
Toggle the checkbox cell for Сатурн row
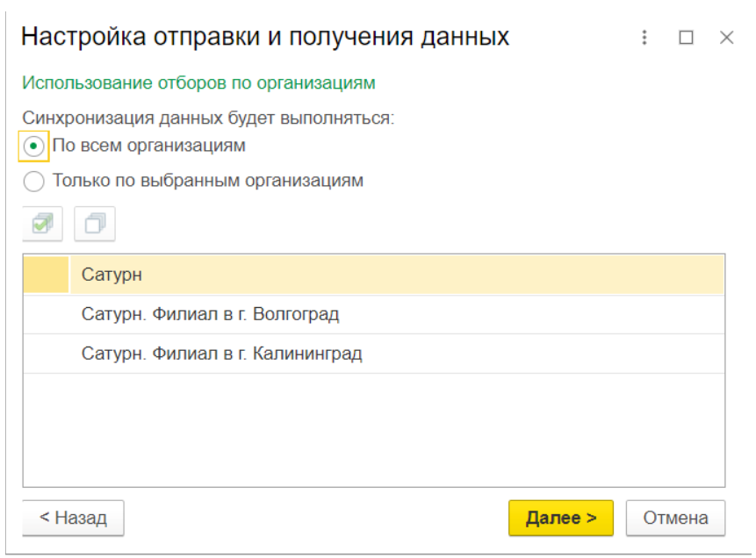(46, 275)
